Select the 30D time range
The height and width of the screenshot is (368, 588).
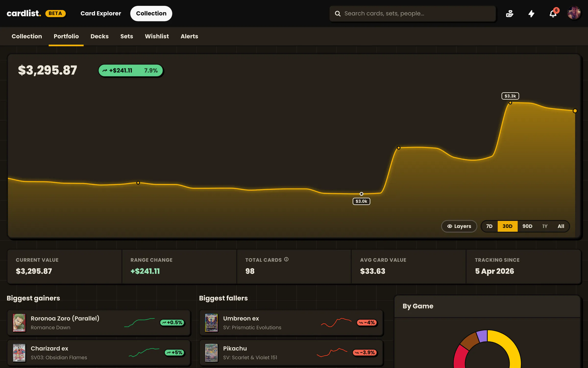507,226
